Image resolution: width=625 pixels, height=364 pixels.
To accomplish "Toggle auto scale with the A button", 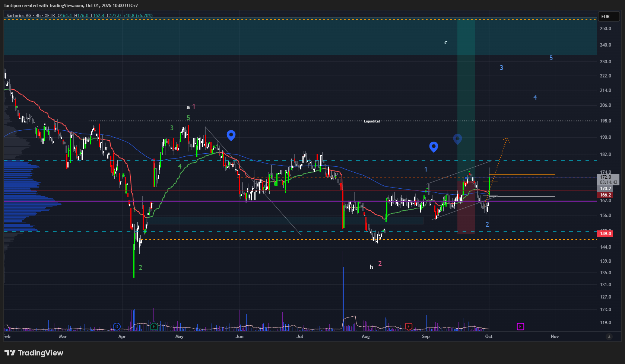I will pyautogui.click(x=609, y=336).
